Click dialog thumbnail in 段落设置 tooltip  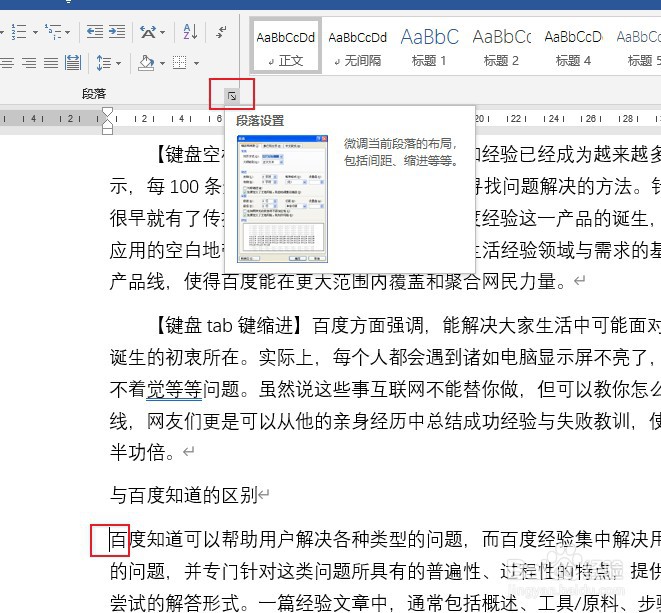[x=282, y=199]
